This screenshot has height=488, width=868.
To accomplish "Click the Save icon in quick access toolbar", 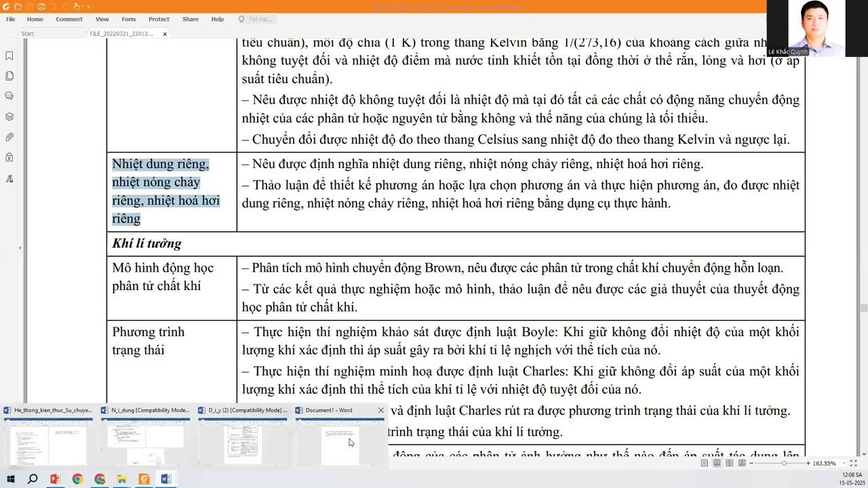I will click(x=30, y=7).
